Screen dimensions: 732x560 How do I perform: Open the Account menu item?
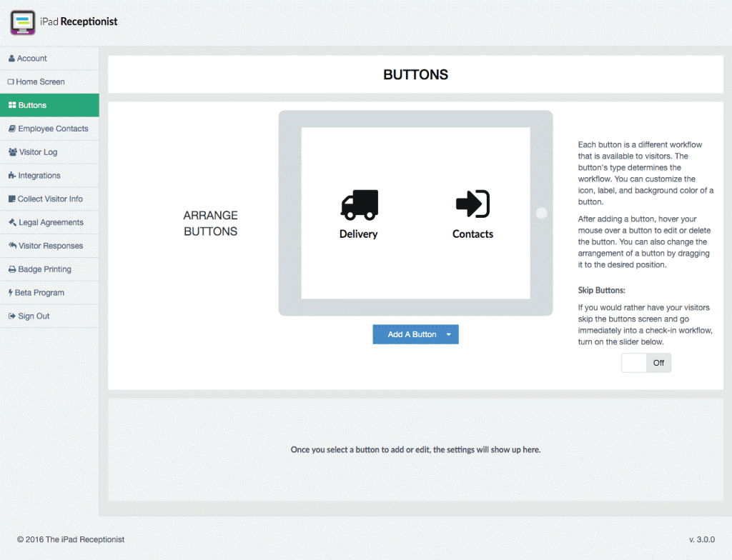tap(49, 59)
